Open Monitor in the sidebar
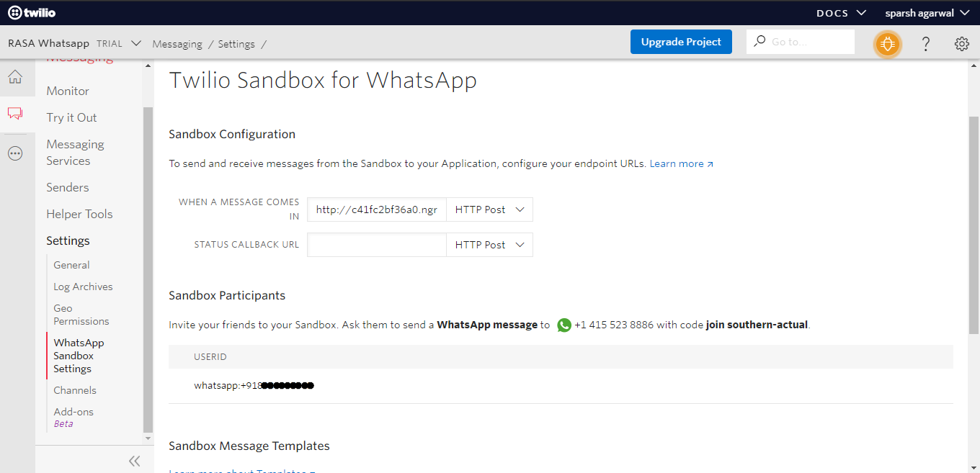The height and width of the screenshot is (473, 980). point(68,91)
